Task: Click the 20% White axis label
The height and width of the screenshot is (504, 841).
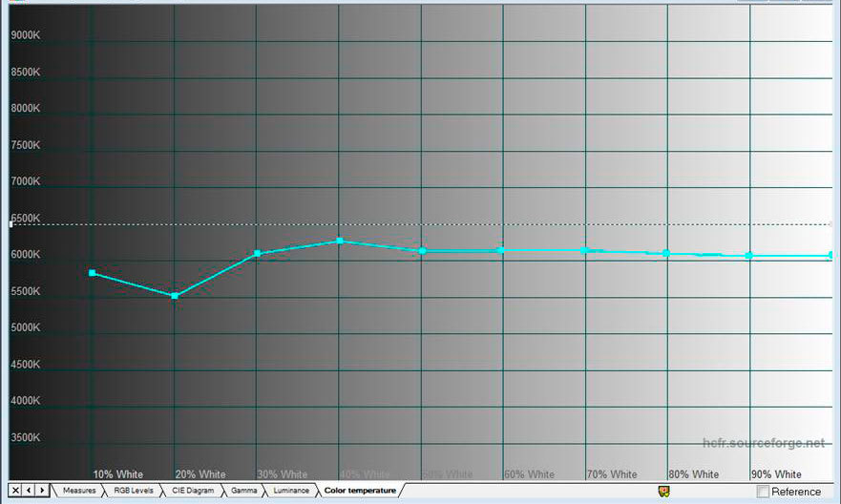Action: [x=200, y=474]
